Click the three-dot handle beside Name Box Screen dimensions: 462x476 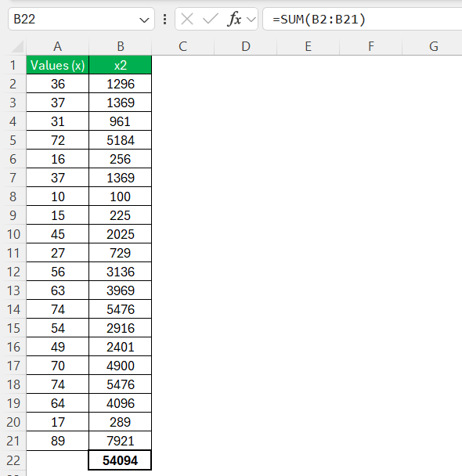(164, 19)
